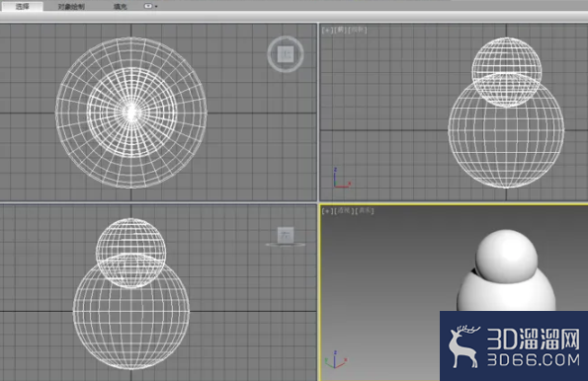
Task: Expand the ribbon display options dropdown
Action: tap(151, 6)
